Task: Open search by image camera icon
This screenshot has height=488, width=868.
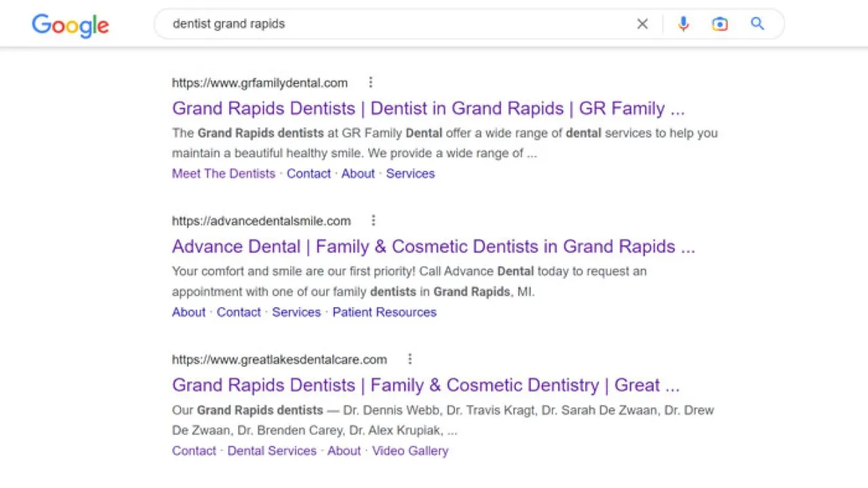Action: point(719,24)
